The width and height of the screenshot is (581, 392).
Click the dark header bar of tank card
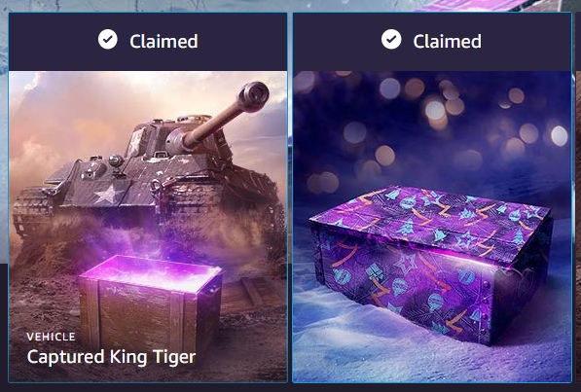(x=148, y=42)
